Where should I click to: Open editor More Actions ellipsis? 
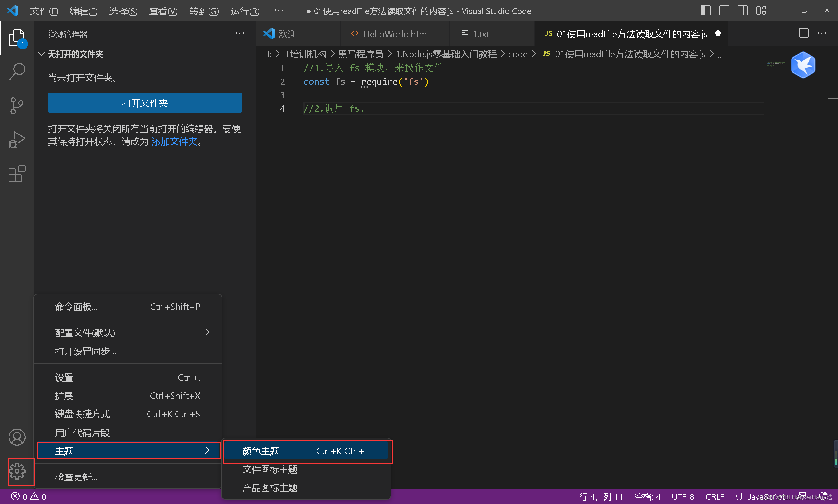(x=822, y=33)
